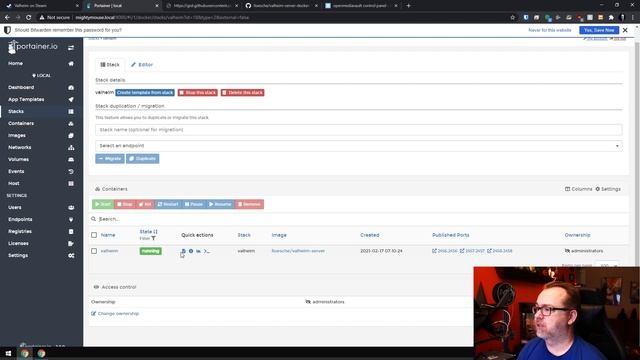The height and width of the screenshot is (360, 640).
Task: Click the Start container button
Action: (x=103, y=204)
